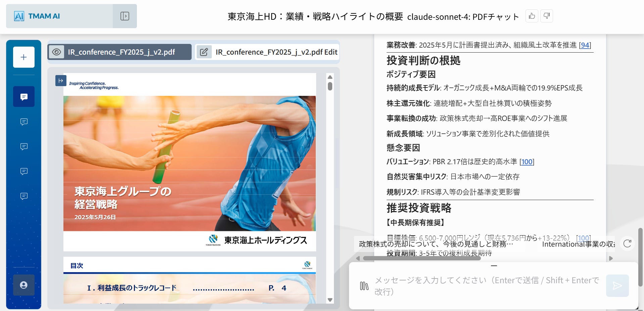This screenshot has height=311, width=644.
Task: Click the TMAM AI logo
Action: tap(37, 16)
